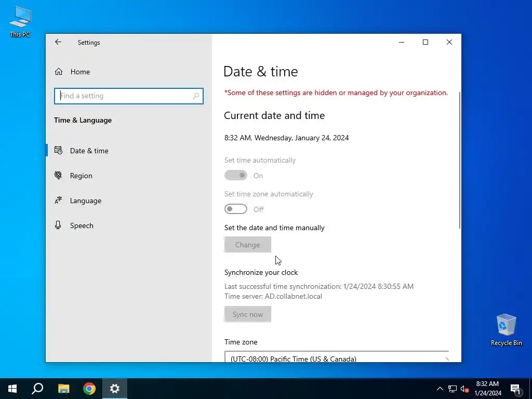Click the Last successful time synchronization line

click(x=319, y=286)
